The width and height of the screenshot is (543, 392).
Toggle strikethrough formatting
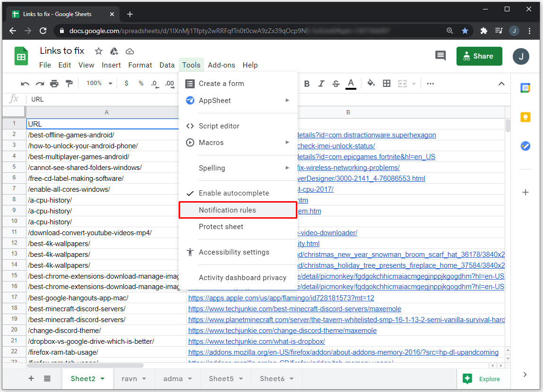tap(336, 84)
